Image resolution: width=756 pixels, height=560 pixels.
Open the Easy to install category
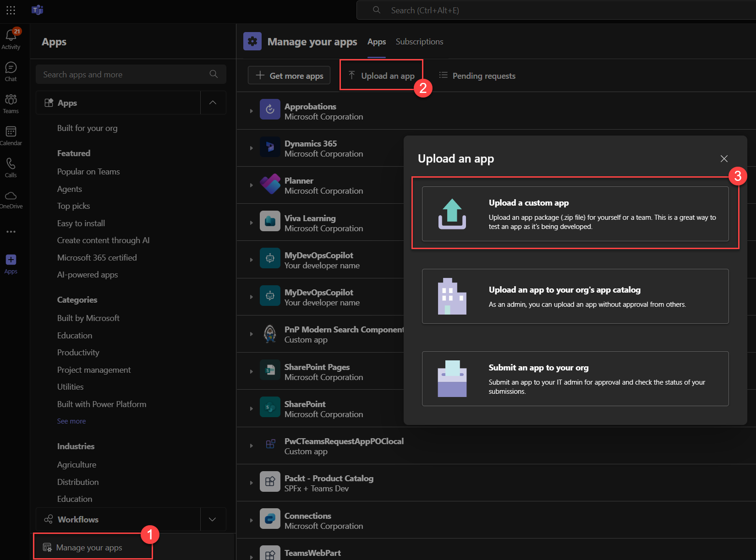[x=81, y=223]
